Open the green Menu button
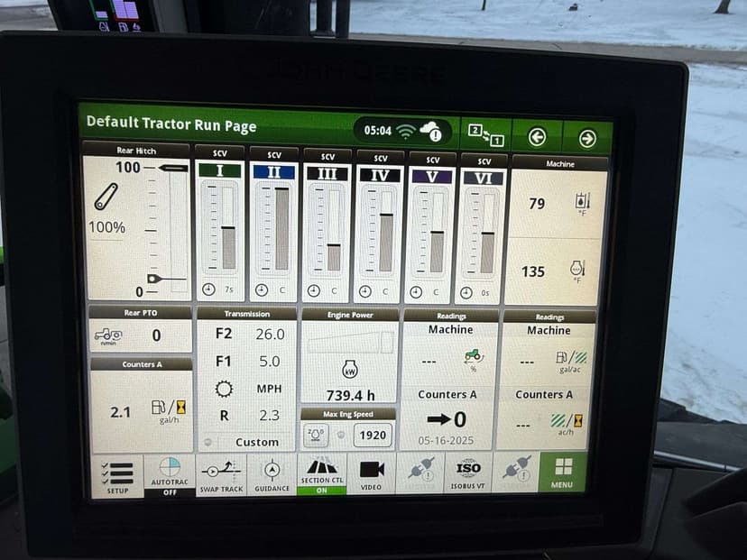Image resolution: width=747 pixels, height=560 pixels. [562, 472]
